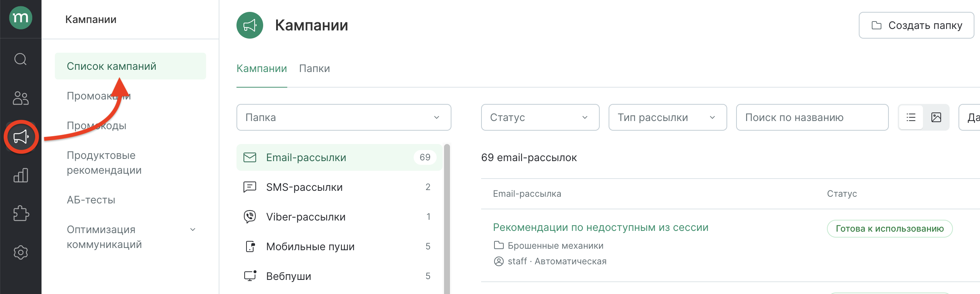Click the Вебпуши monitor icon
The height and width of the screenshot is (294, 980).
pyautogui.click(x=250, y=276)
